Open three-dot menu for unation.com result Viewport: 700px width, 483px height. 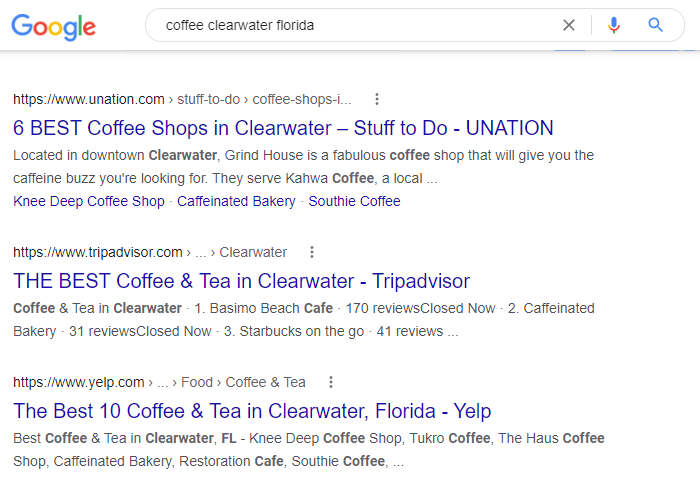377,99
